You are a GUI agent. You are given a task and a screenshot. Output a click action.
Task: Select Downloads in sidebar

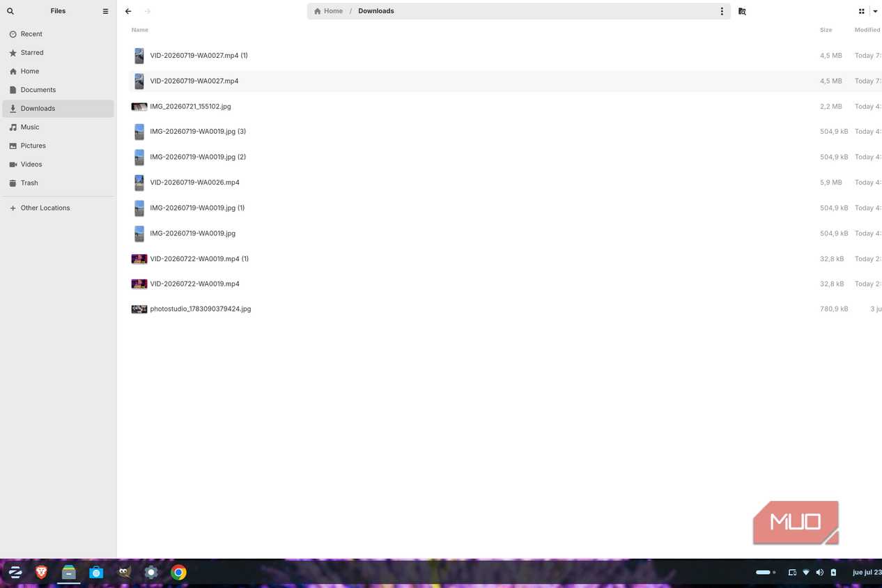coord(58,109)
